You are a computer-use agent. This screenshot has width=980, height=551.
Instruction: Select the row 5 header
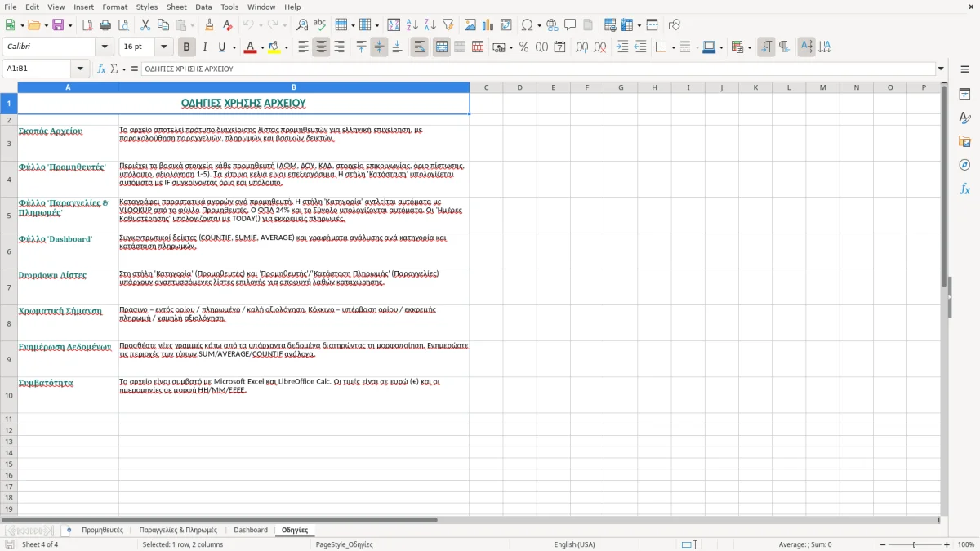[9, 216]
